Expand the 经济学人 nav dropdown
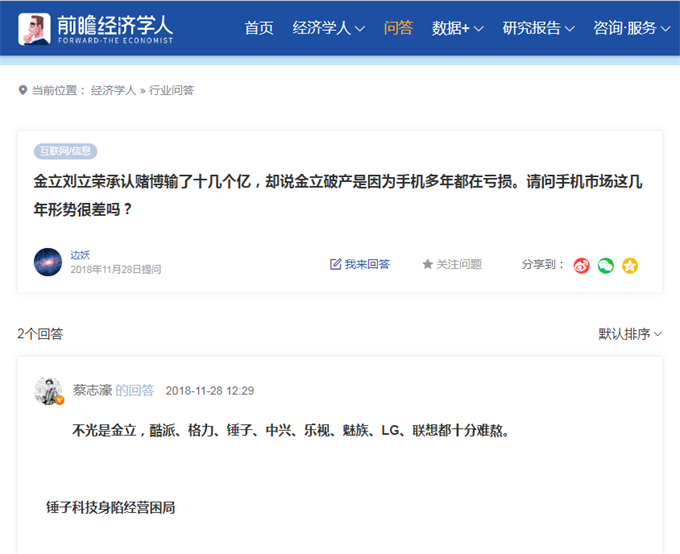Screen dimensions: 680x554 coord(328,28)
